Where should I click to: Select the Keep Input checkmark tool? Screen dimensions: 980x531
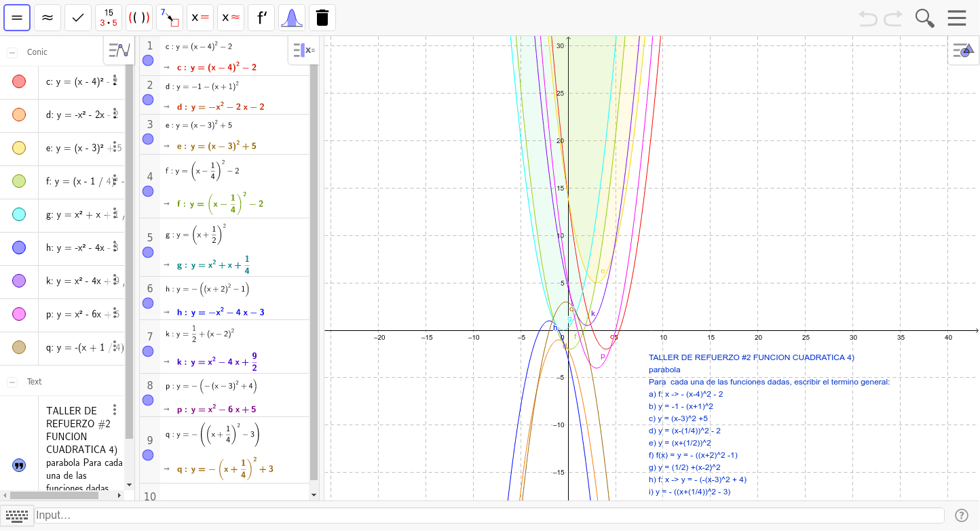(78, 18)
